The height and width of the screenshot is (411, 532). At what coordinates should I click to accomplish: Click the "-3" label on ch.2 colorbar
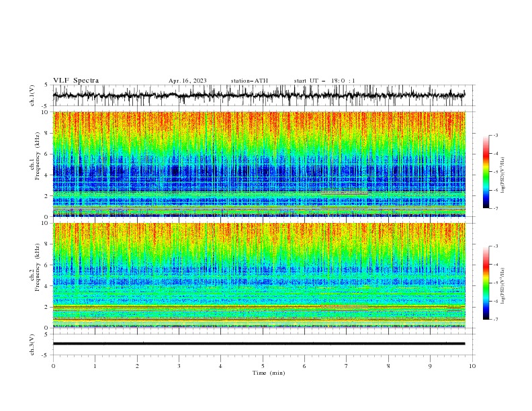pos(496,246)
